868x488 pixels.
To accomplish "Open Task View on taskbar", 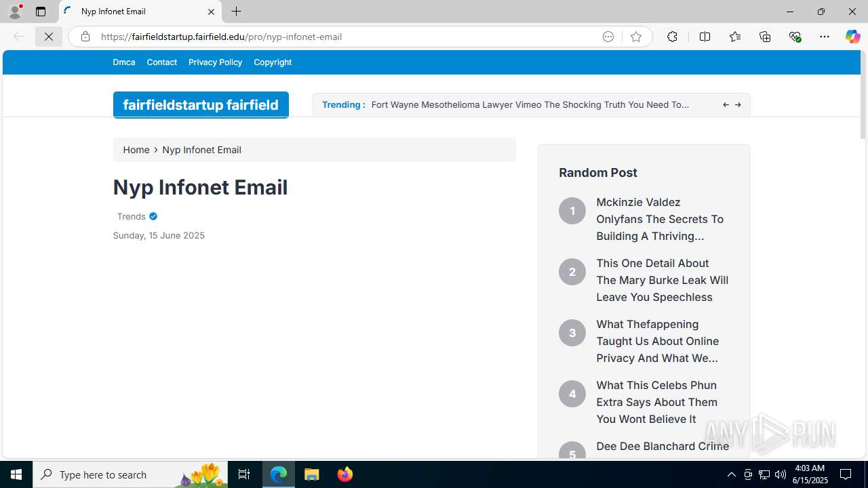I will point(244,474).
